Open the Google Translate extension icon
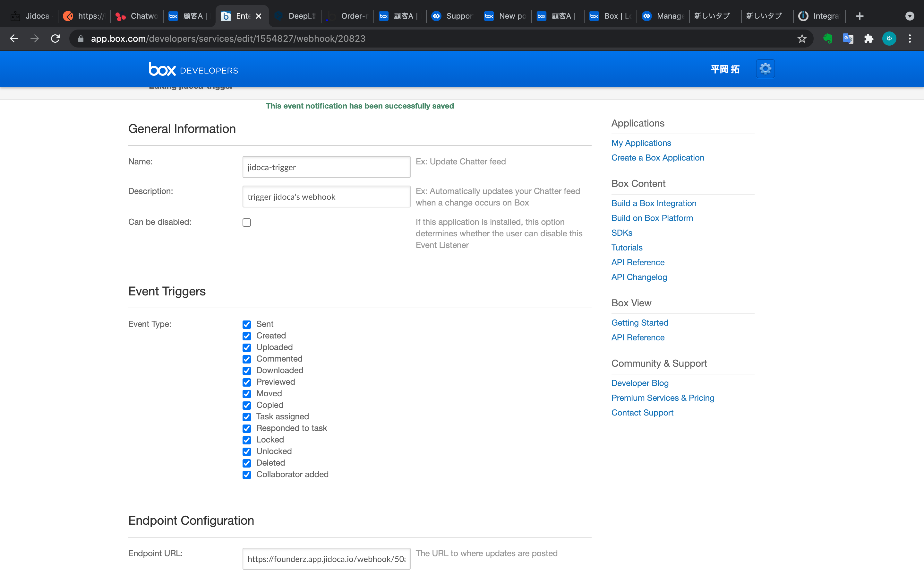Viewport: 924px width, 578px height. (x=848, y=39)
